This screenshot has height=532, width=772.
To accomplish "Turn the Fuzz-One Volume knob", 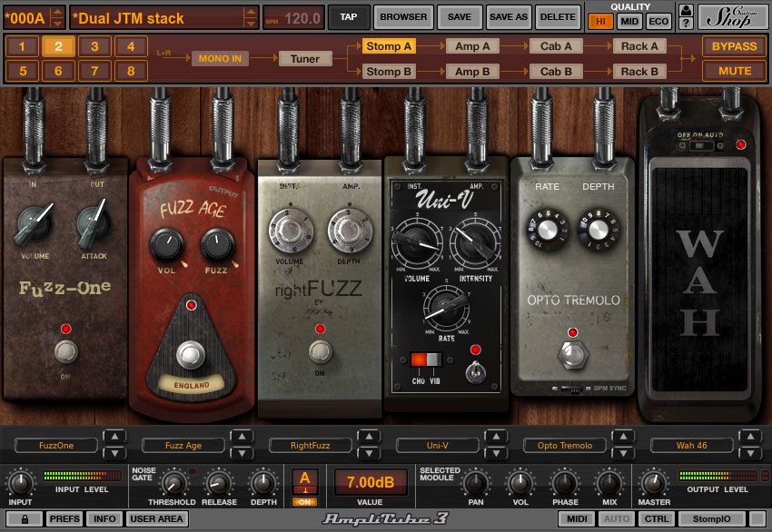I will pos(34,224).
